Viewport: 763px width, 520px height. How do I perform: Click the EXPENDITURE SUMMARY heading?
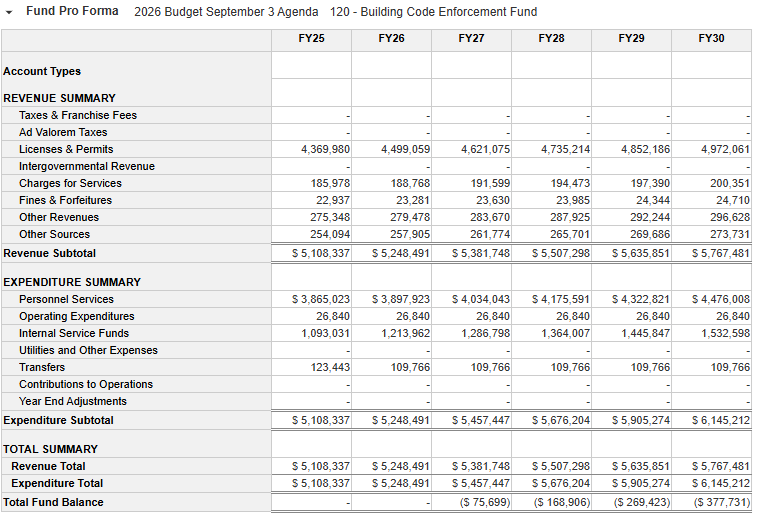point(72,282)
